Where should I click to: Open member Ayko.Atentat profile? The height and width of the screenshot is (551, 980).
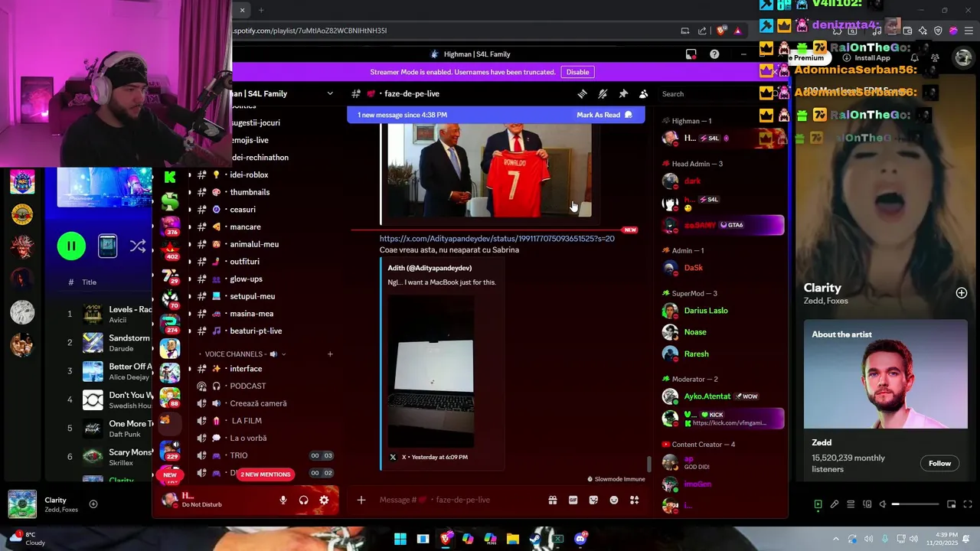(x=722, y=396)
